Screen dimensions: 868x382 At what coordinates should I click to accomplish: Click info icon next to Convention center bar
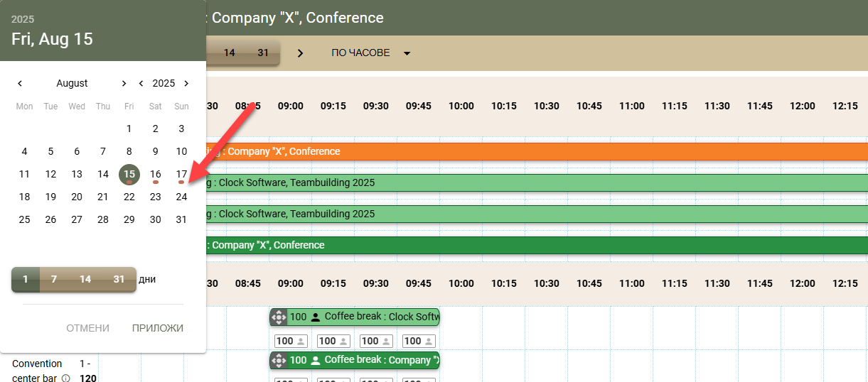66,378
